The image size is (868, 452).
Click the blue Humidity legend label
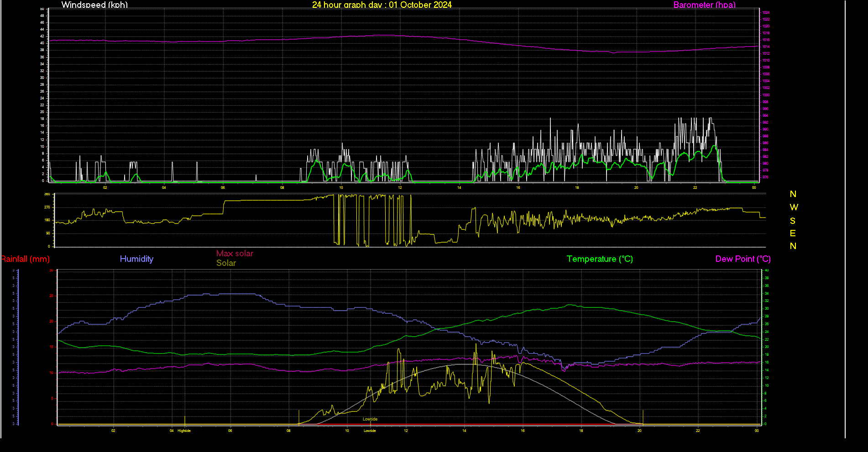click(136, 259)
